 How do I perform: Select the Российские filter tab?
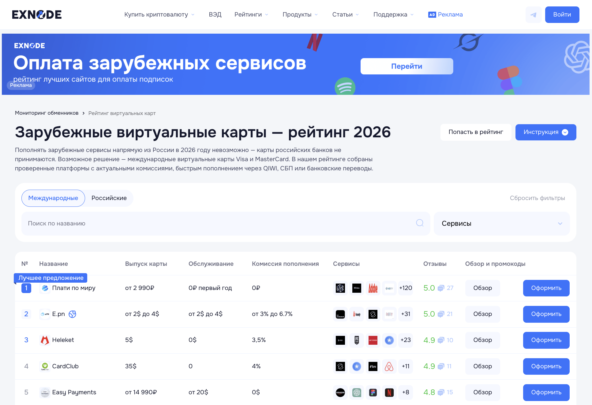point(109,198)
